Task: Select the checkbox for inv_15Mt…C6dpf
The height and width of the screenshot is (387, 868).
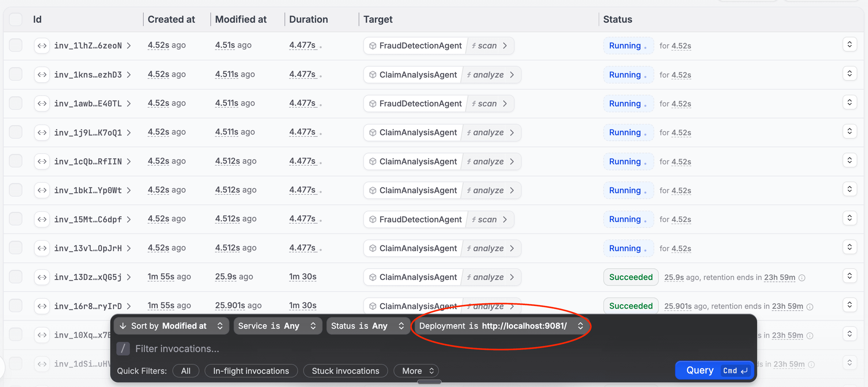Action: (x=16, y=219)
